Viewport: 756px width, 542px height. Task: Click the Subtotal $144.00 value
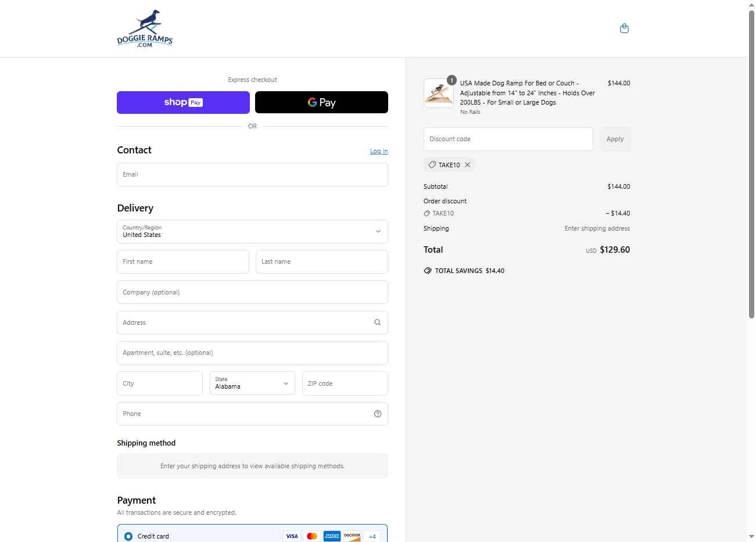(x=619, y=186)
